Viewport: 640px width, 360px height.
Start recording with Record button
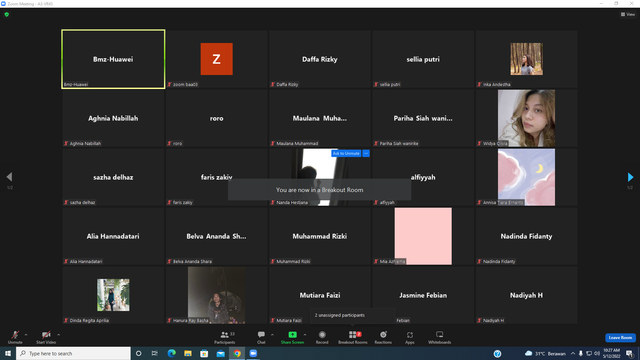pyautogui.click(x=322, y=337)
